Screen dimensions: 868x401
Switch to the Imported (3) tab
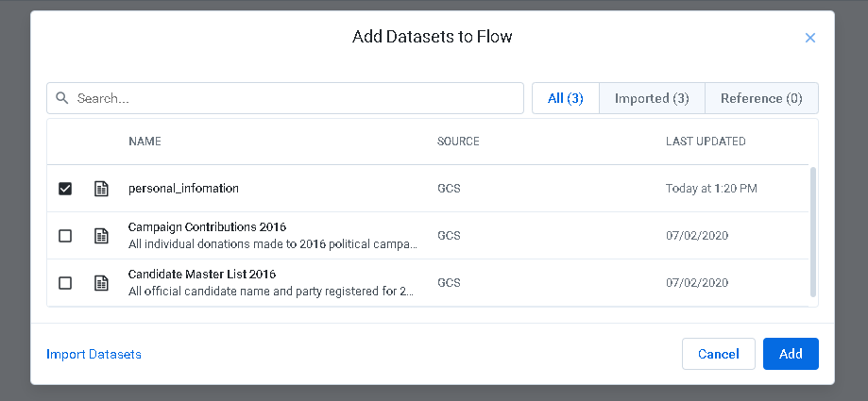pos(652,98)
